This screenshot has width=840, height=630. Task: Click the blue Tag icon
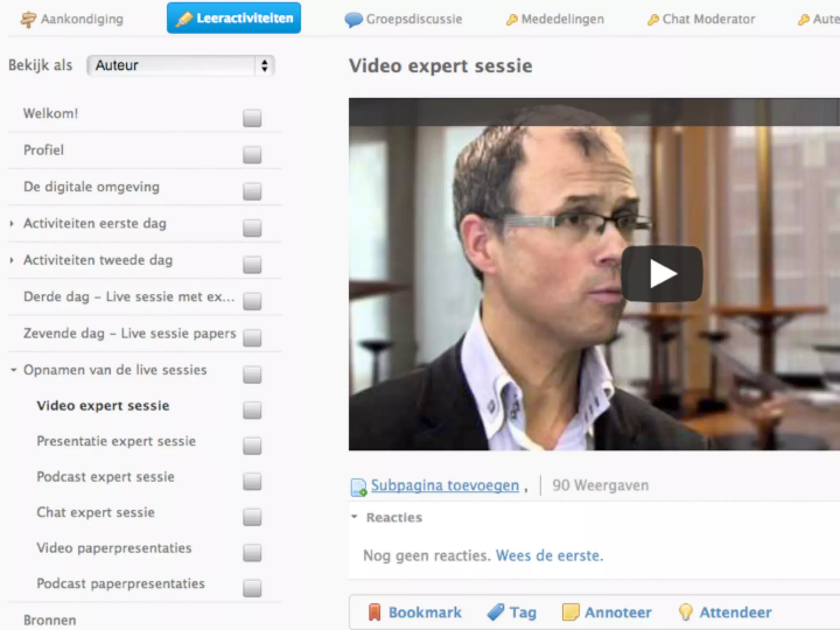(495, 612)
